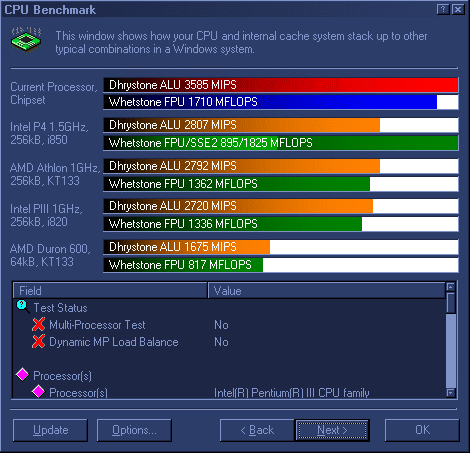Click the blue Whetstone FPU 1710 MFLOPS bar
This screenshot has height=453, width=470.
click(x=281, y=102)
